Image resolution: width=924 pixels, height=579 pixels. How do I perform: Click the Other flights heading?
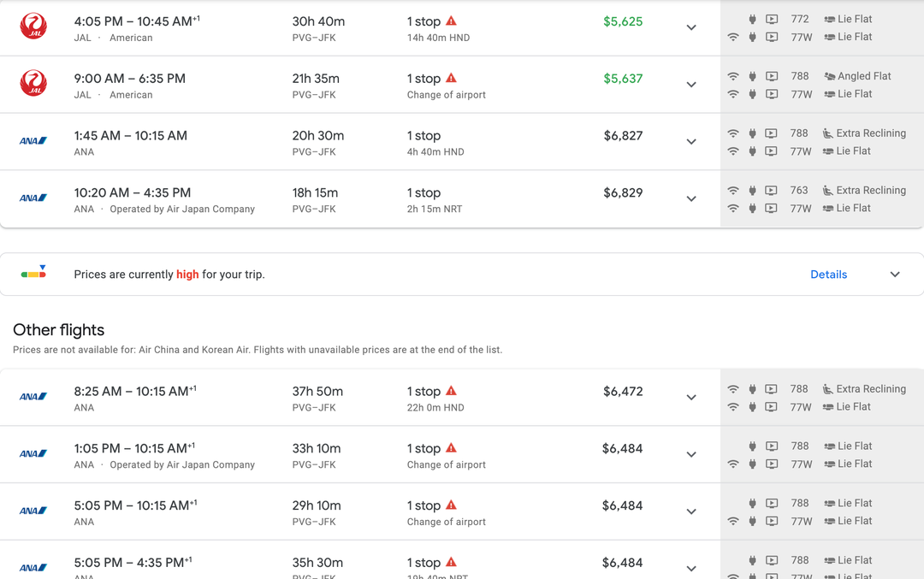(x=58, y=330)
